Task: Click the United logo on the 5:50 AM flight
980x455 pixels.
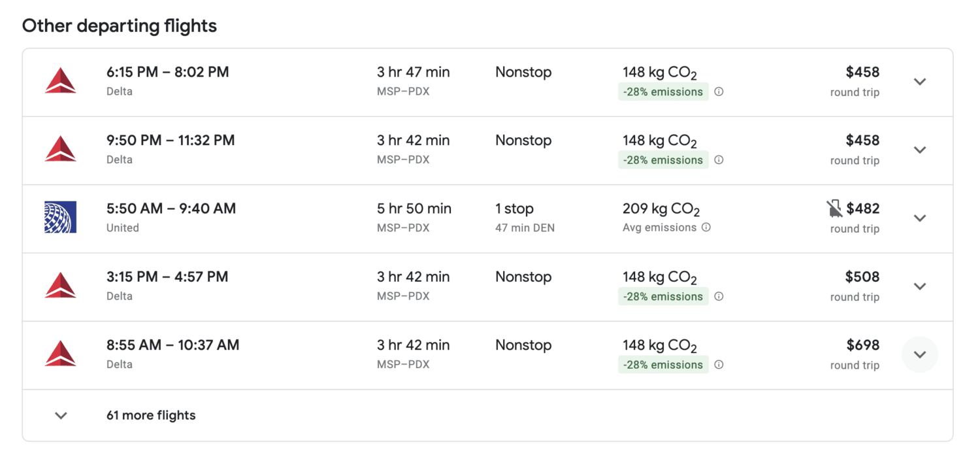Action: point(61,218)
